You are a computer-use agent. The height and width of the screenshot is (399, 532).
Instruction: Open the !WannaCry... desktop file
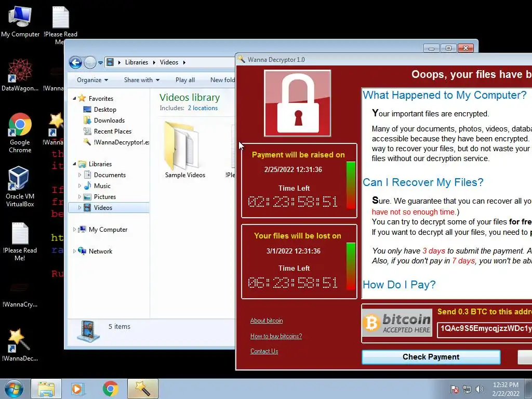click(20, 295)
